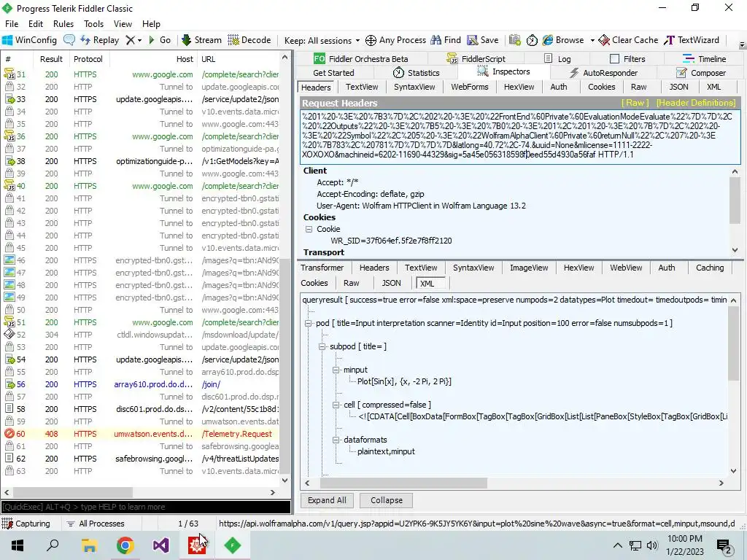Switch to Timeline tab
The height and width of the screenshot is (560, 747).
[x=704, y=58]
